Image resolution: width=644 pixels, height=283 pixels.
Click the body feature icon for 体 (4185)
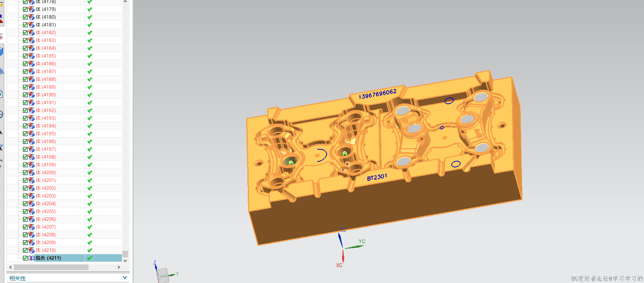pyautogui.click(x=31, y=56)
